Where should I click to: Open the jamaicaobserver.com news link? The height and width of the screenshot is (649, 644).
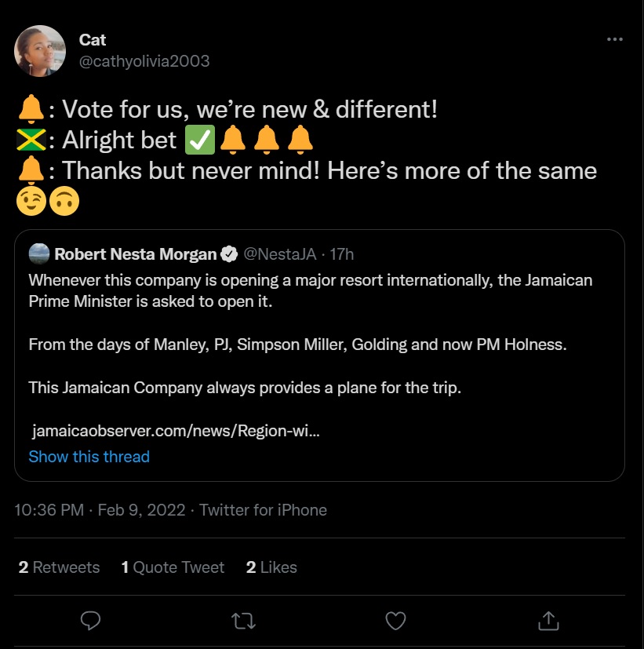pos(176,431)
